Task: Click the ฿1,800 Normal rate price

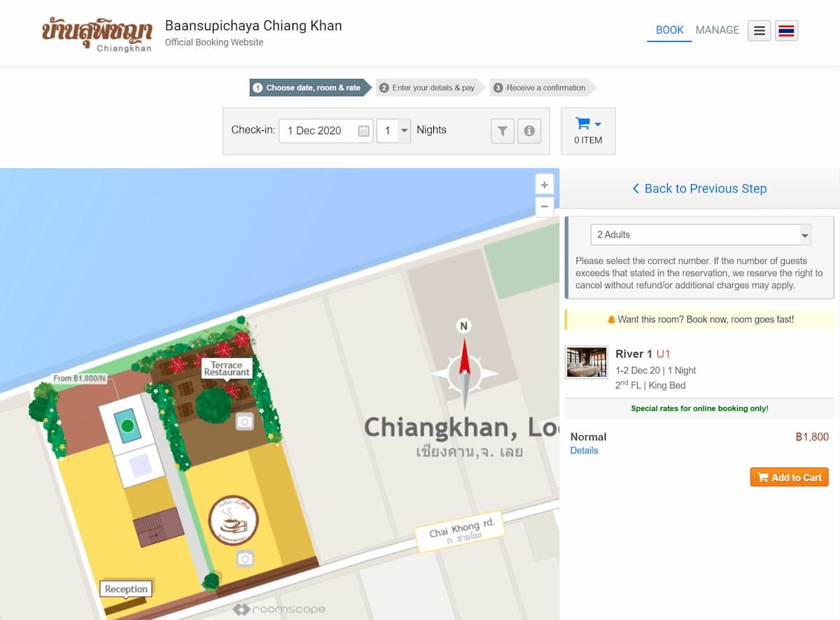Action: tap(812, 437)
